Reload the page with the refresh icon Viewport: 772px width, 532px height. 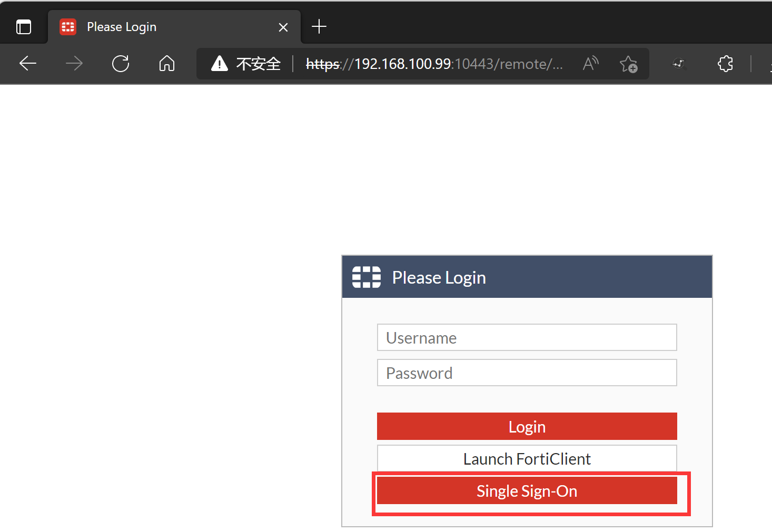coord(121,64)
